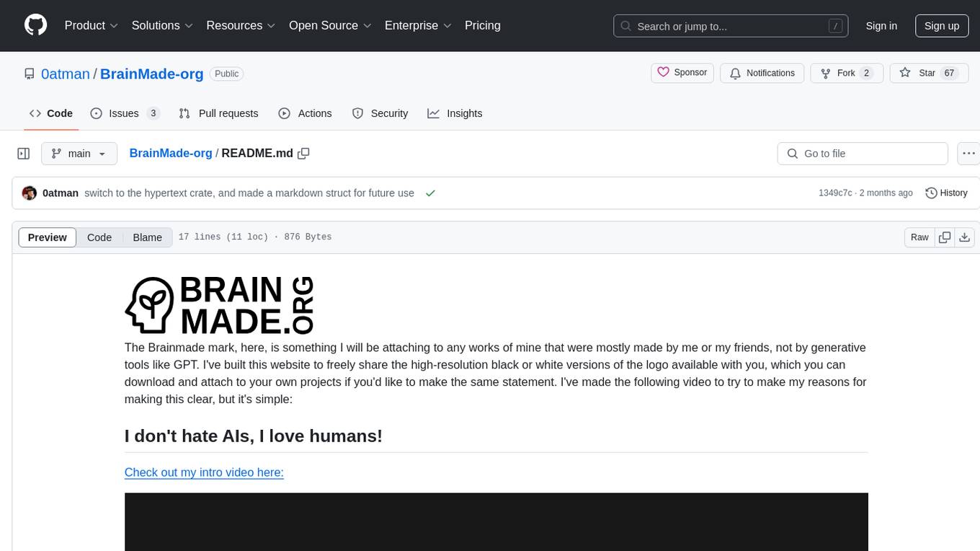Copy the README.md file path
The width and height of the screenshot is (980, 551).
(x=303, y=153)
